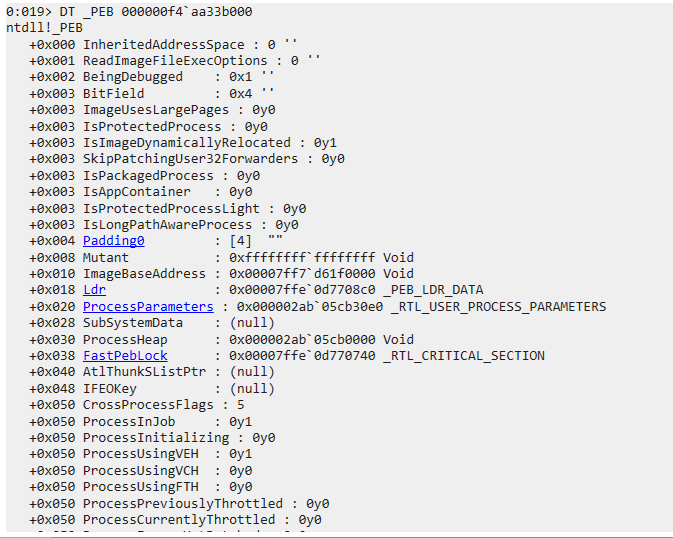Select the IsImageDynamicallyRelocated field

(x=183, y=143)
